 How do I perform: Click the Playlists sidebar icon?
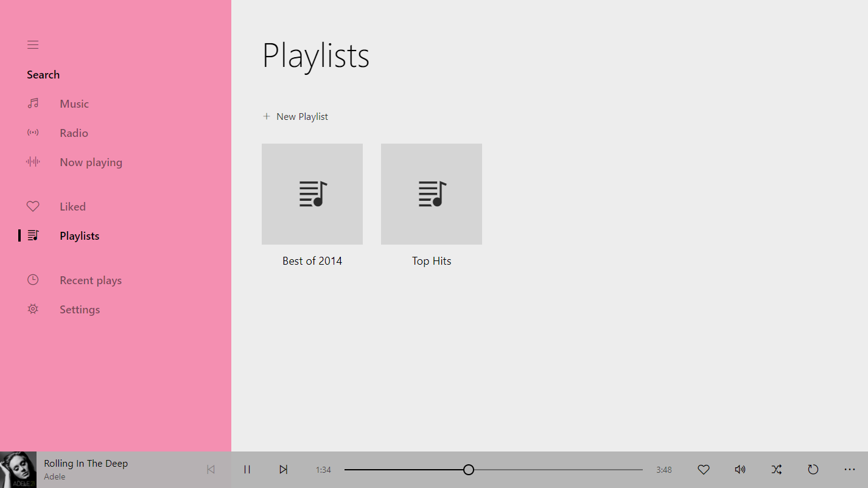(x=33, y=235)
